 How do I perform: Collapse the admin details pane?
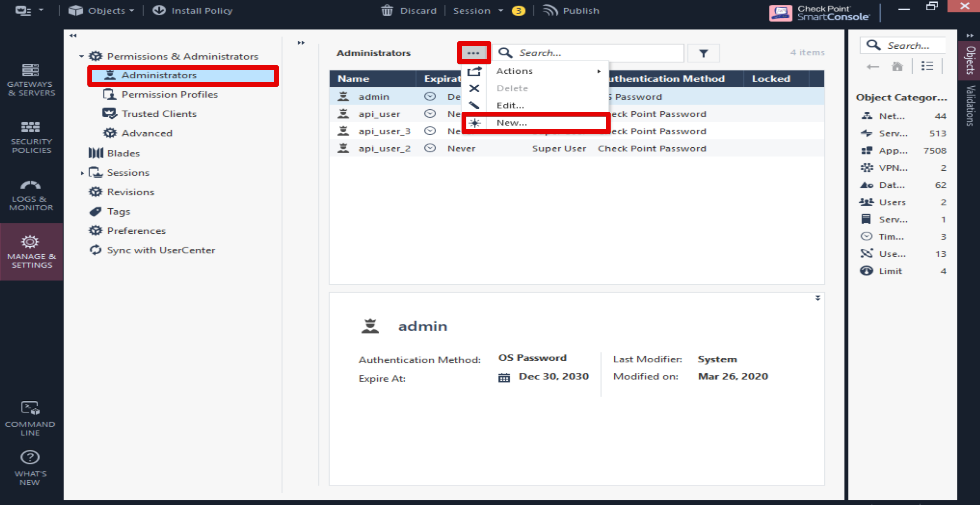tap(818, 298)
